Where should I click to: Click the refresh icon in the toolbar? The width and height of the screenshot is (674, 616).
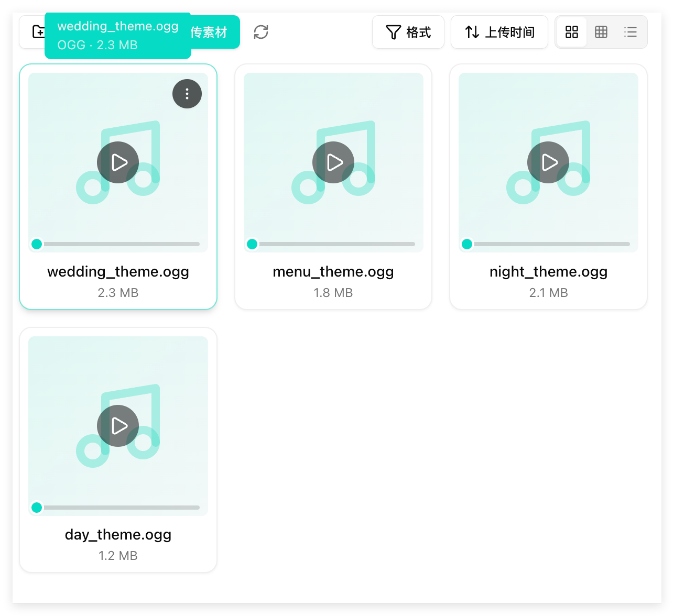pyautogui.click(x=261, y=32)
